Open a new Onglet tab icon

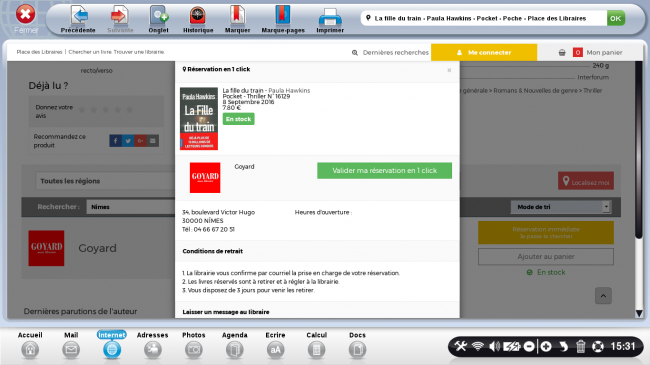[159, 16]
